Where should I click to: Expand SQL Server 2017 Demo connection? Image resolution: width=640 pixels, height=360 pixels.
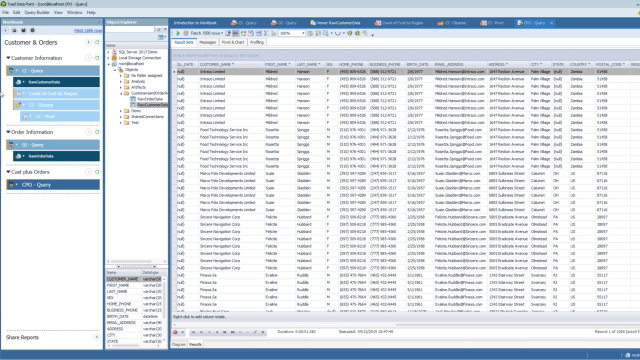[x=109, y=52]
